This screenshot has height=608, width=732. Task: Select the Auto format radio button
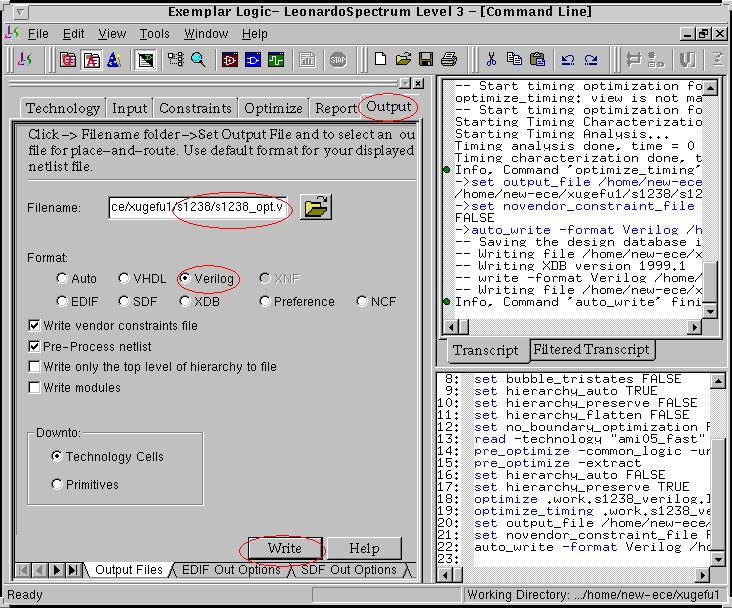pos(62,278)
